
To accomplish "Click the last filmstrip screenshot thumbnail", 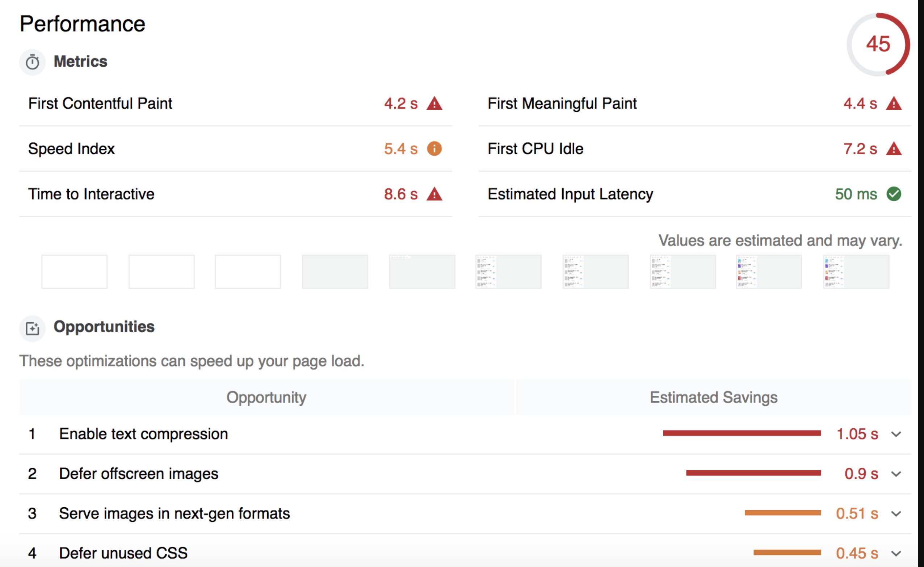I will (x=856, y=272).
